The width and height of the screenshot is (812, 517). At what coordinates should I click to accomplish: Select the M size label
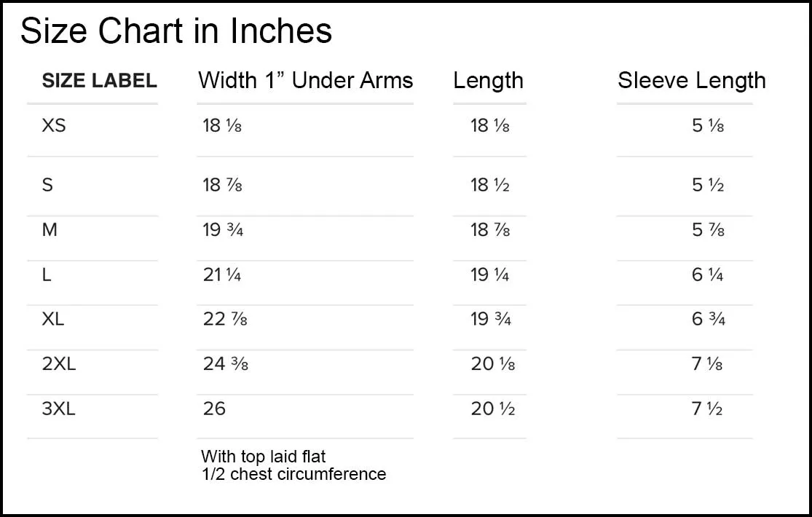[x=50, y=230]
